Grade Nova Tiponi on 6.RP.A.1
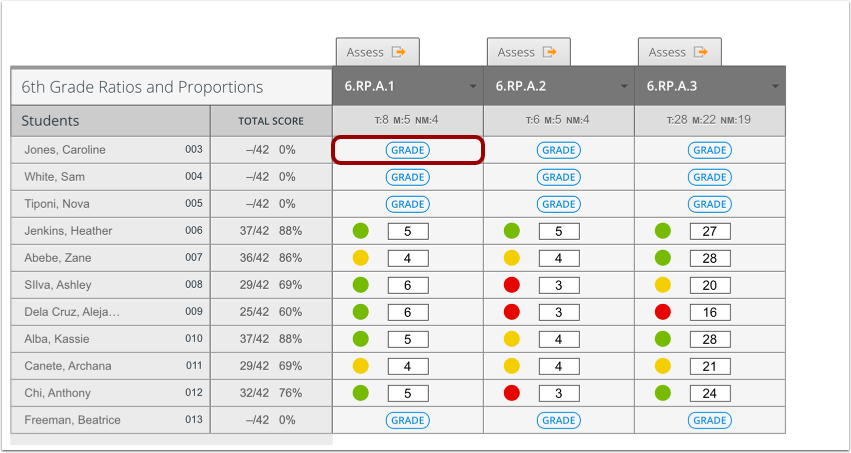Screen dimensions: 851x453 pyautogui.click(x=408, y=205)
